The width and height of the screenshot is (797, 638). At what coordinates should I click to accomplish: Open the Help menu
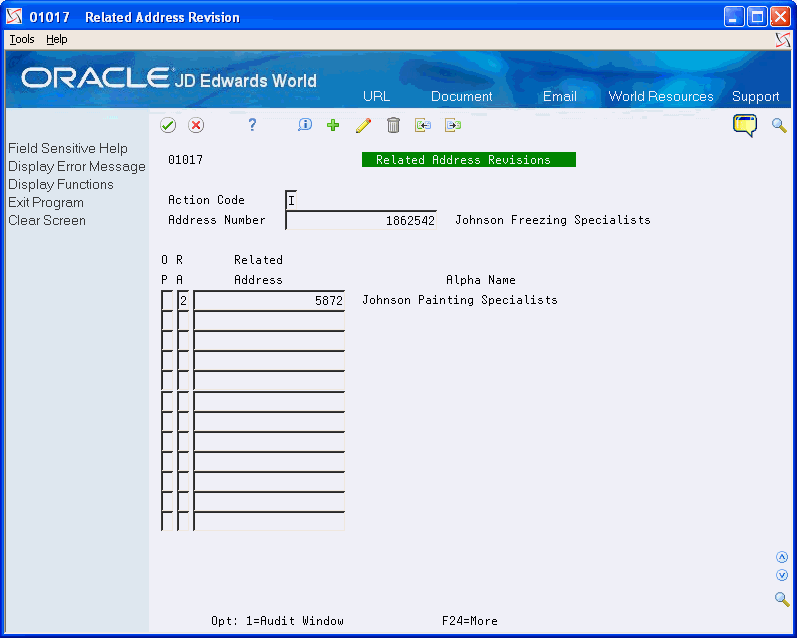pos(56,39)
